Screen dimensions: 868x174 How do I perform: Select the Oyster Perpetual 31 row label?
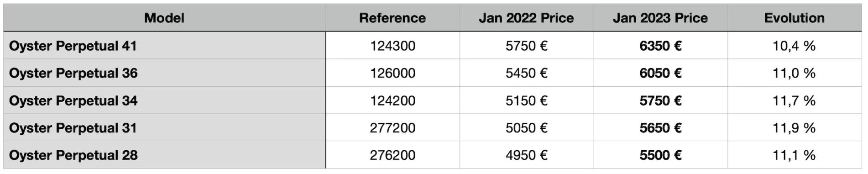tap(164, 128)
